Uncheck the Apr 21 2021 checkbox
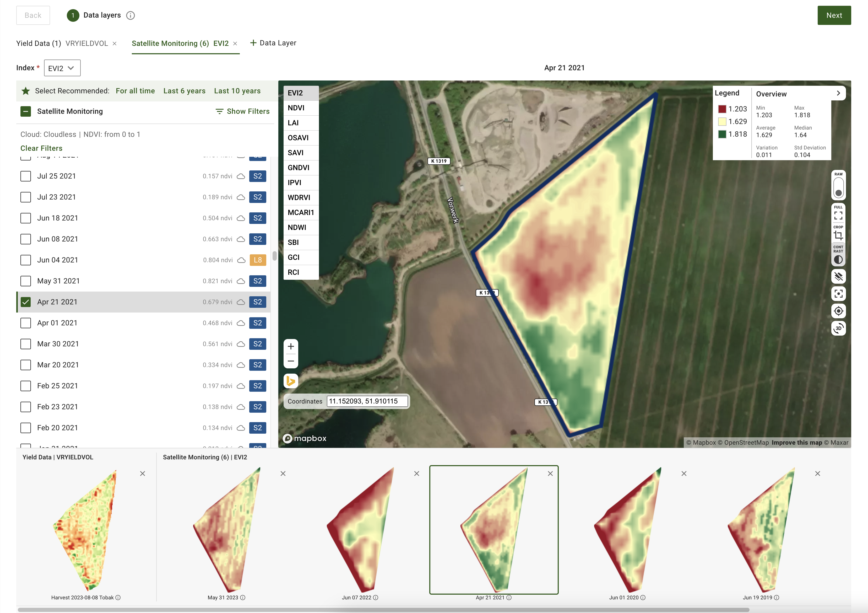Screen dimensions: 868x613 tap(26, 302)
